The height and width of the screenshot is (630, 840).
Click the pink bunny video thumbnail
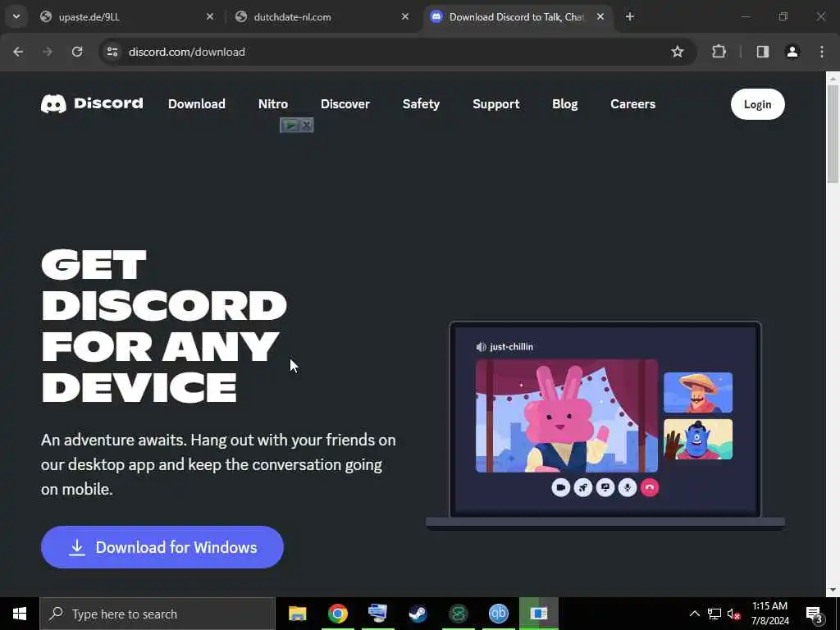566,416
